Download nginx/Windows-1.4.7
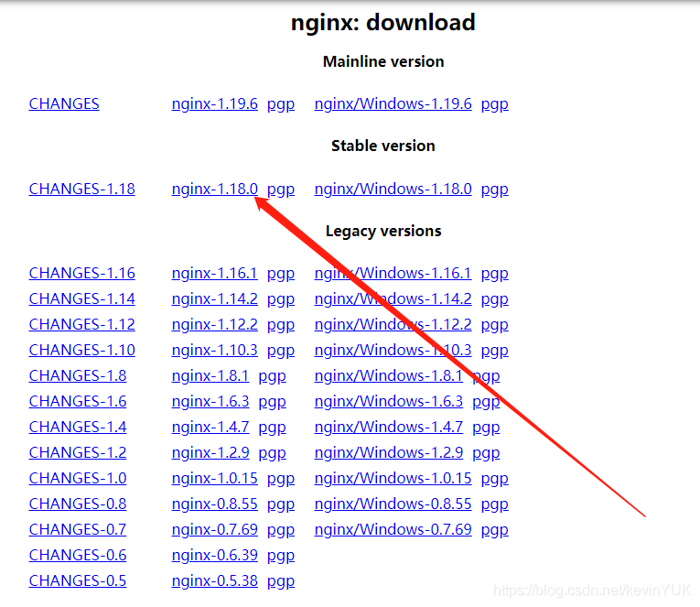Image resolution: width=700 pixels, height=607 pixels. click(x=388, y=427)
